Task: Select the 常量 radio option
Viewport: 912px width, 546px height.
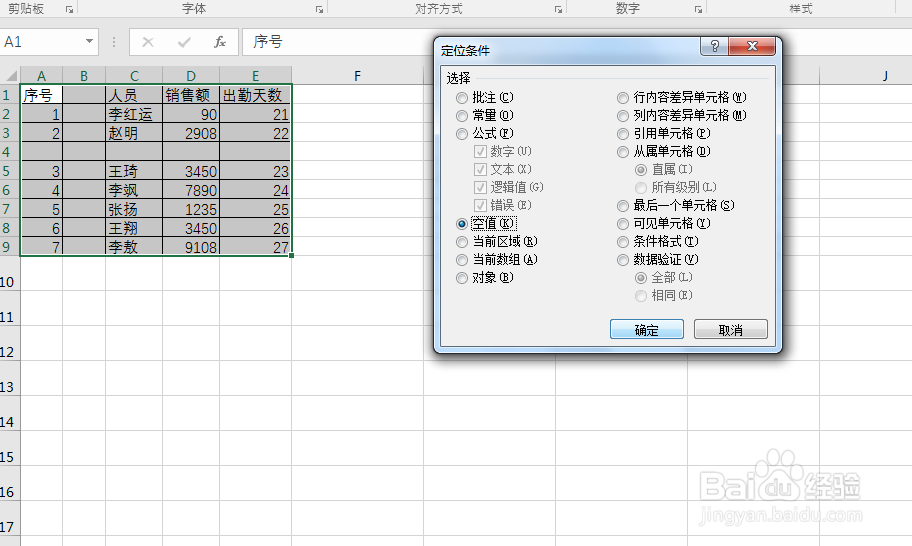Action: click(x=462, y=116)
